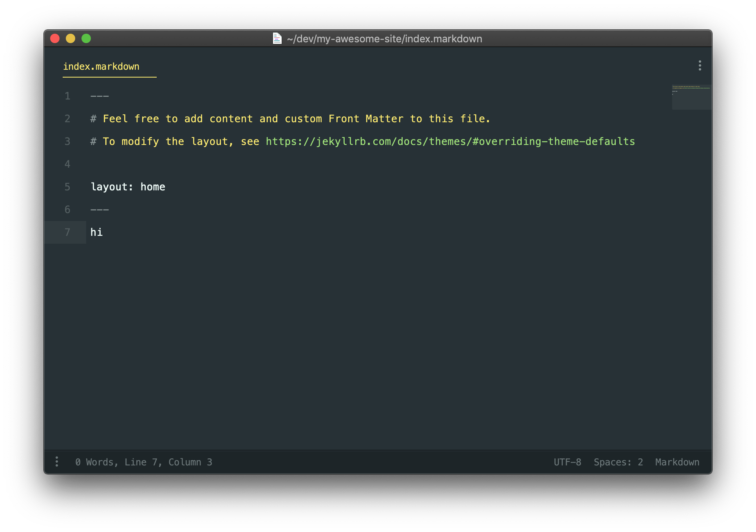The image size is (756, 532).
Task: Open the jekyllrb.com theme defaults link
Action: coord(450,141)
